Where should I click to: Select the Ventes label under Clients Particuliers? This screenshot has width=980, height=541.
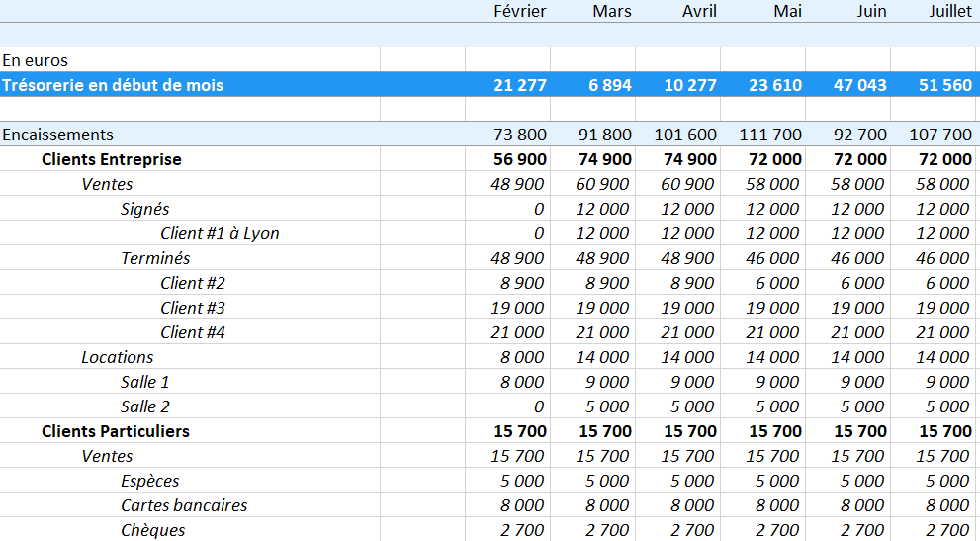[107, 456]
